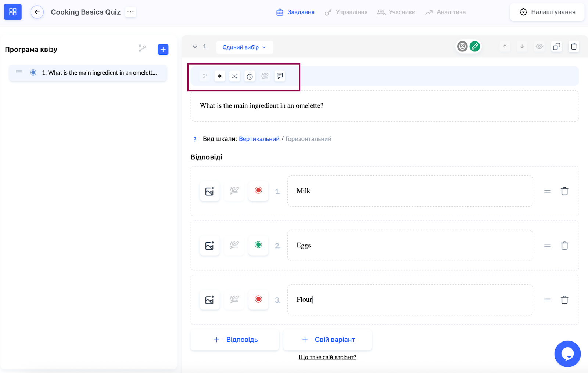Image resolution: width=588 pixels, height=373 pixels.
Task: Click the comment icon in question toolbar
Action: 280,76
